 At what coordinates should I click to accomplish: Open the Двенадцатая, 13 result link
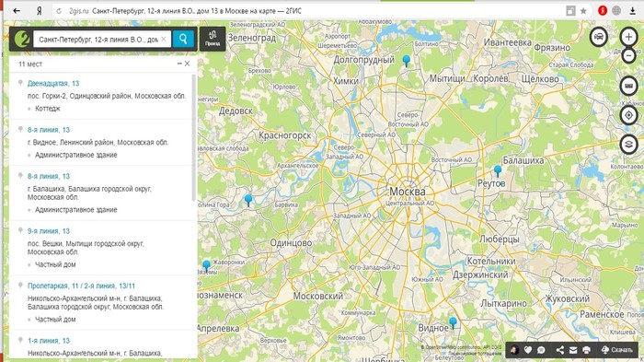(x=53, y=84)
